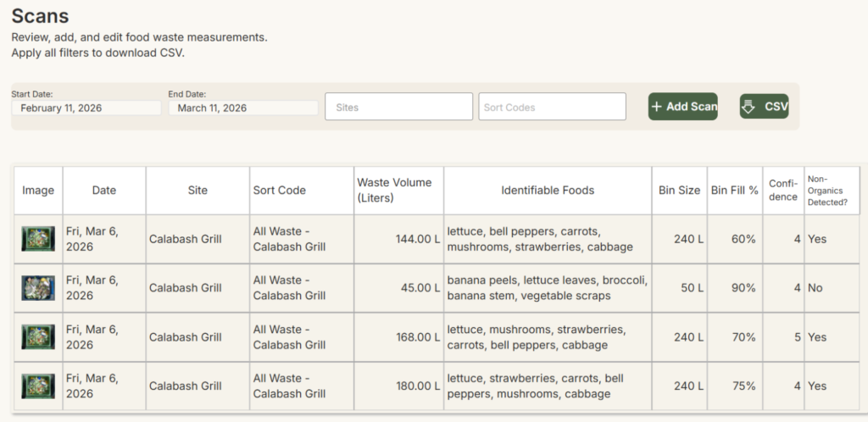Open the Start Date picker
This screenshot has height=422, width=868.
pos(86,108)
